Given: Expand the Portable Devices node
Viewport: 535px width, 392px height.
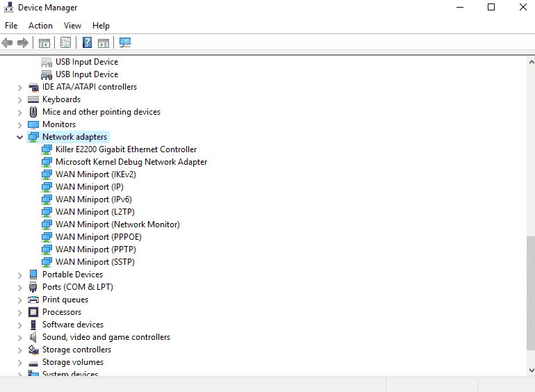Looking at the screenshot, I should [x=19, y=275].
